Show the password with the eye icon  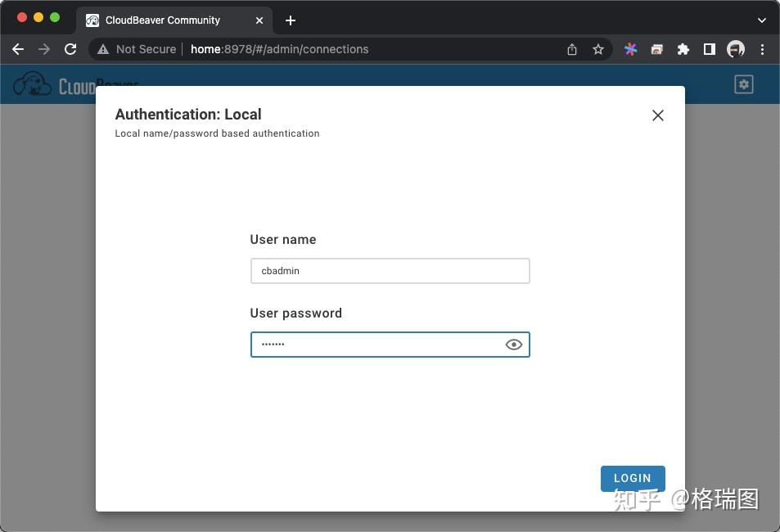(513, 345)
